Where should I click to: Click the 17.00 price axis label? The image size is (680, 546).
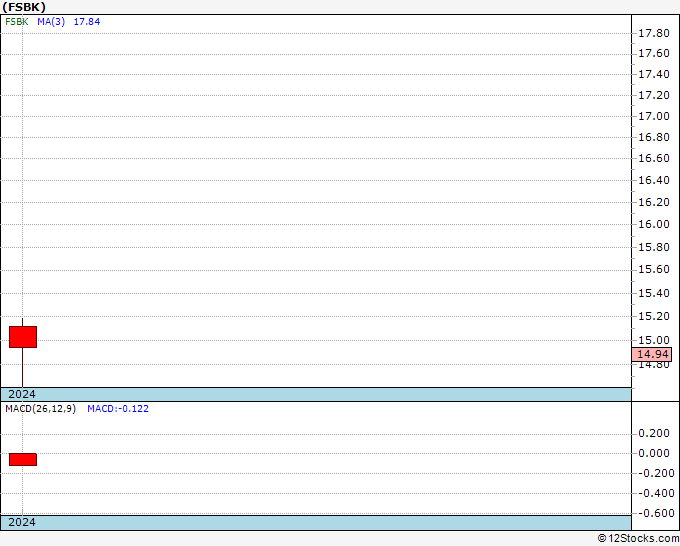(654, 116)
